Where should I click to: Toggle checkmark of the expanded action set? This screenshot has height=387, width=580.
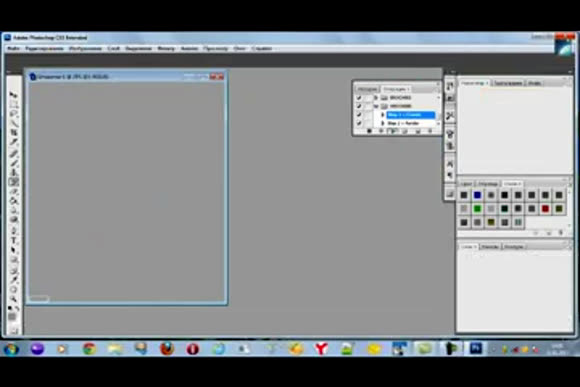[x=358, y=106]
